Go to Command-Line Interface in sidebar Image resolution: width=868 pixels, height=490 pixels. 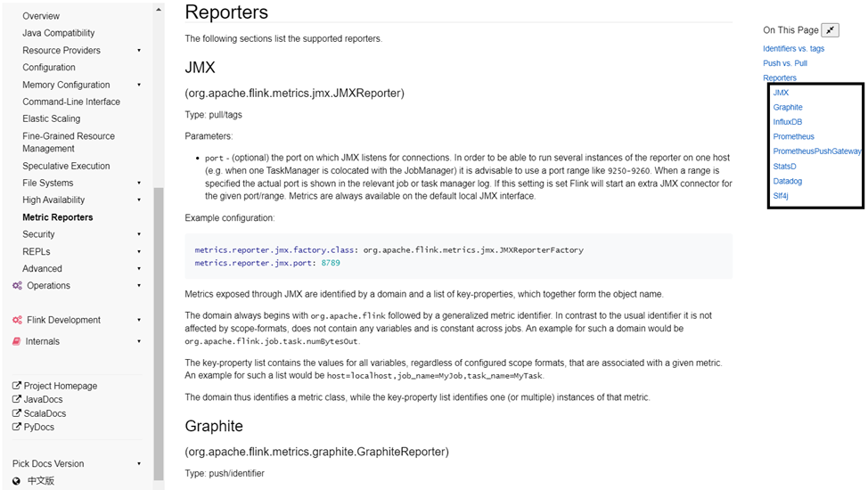70,102
